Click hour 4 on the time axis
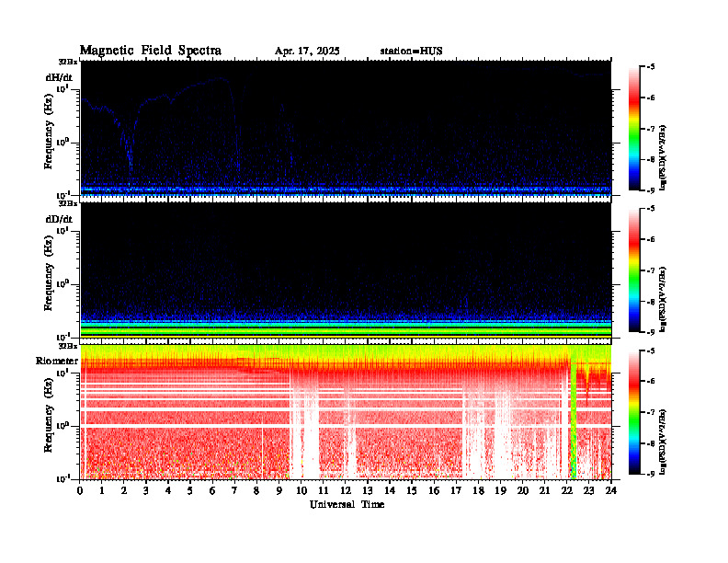The height and width of the screenshot is (563, 728). [168, 490]
